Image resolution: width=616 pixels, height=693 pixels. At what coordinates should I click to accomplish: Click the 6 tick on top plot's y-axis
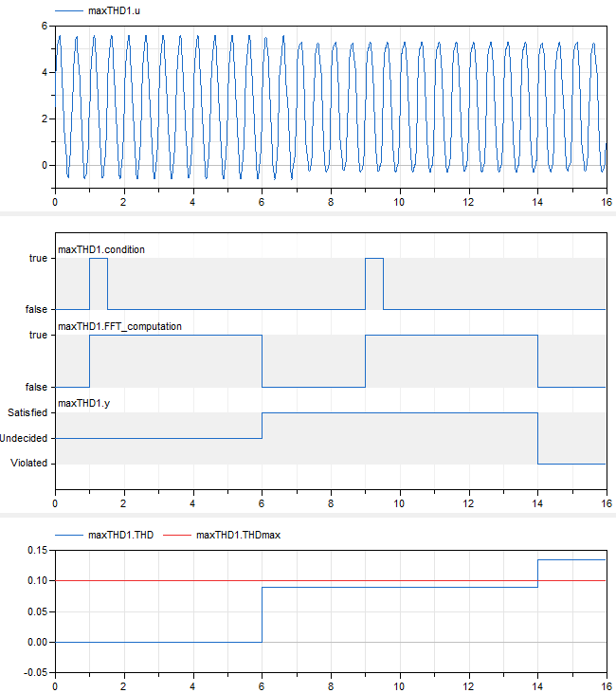(x=44, y=26)
